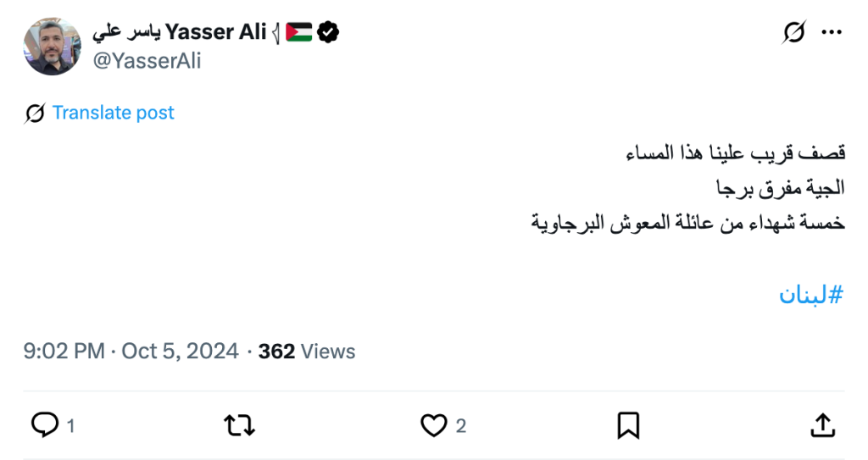Screen dimensions: 868x460
Task: Click the @YasserAli handle
Action: pos(147,61)
